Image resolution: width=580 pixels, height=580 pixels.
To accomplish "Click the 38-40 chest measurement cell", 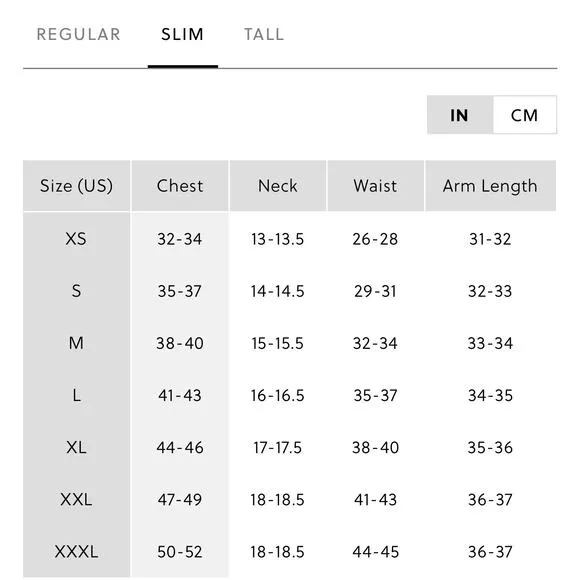I will pyautogui.click(x=180, y=343).
